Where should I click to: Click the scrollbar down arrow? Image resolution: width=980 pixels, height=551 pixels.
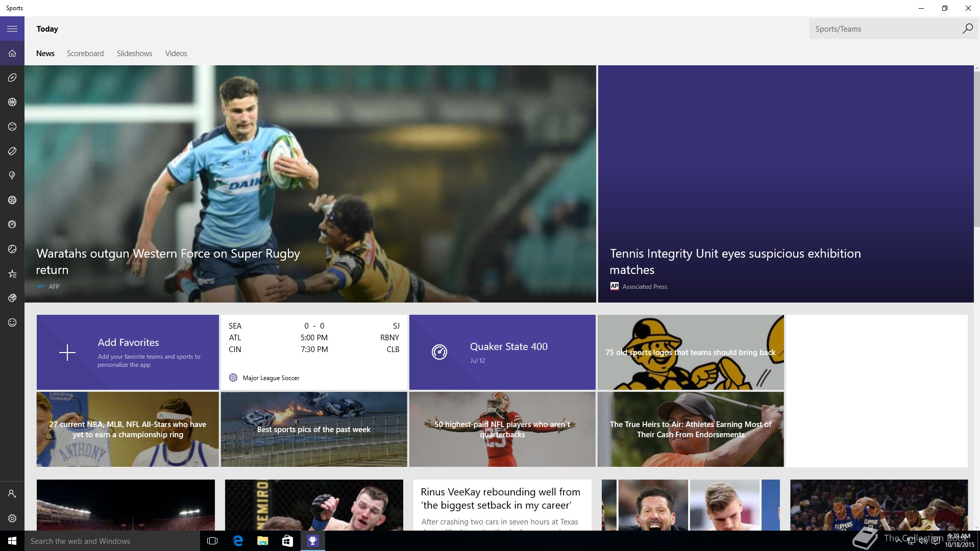pos(977,528)
